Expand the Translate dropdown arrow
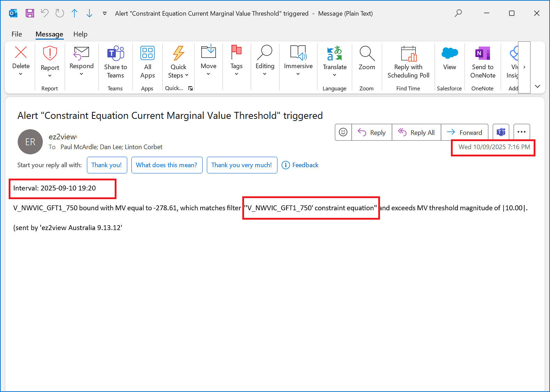Image resolution: width=550 pixels, height=392 pixels. [334, 75]
